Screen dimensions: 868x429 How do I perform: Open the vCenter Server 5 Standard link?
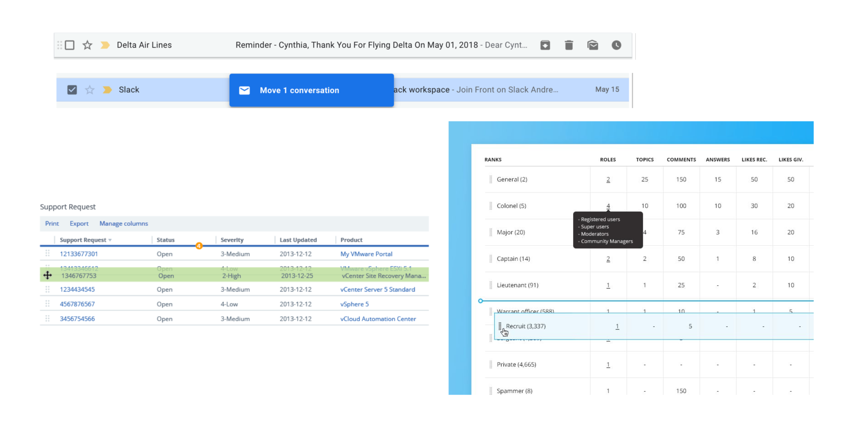pos(377,290)
